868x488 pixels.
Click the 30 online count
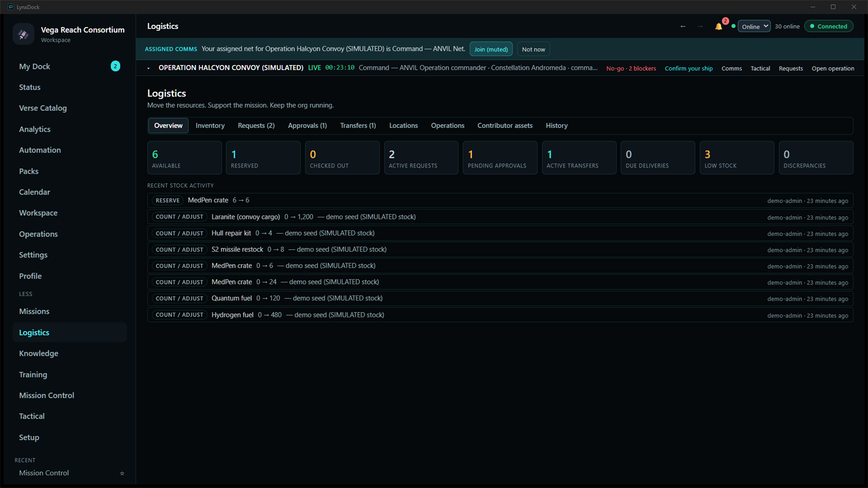[787, 27]
